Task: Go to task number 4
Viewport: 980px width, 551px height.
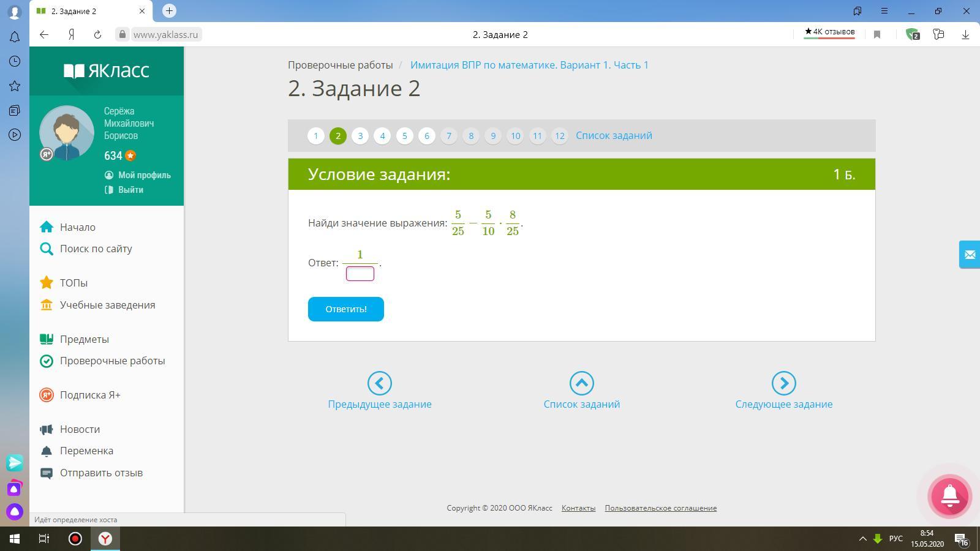Action: [x=382, y=136]
